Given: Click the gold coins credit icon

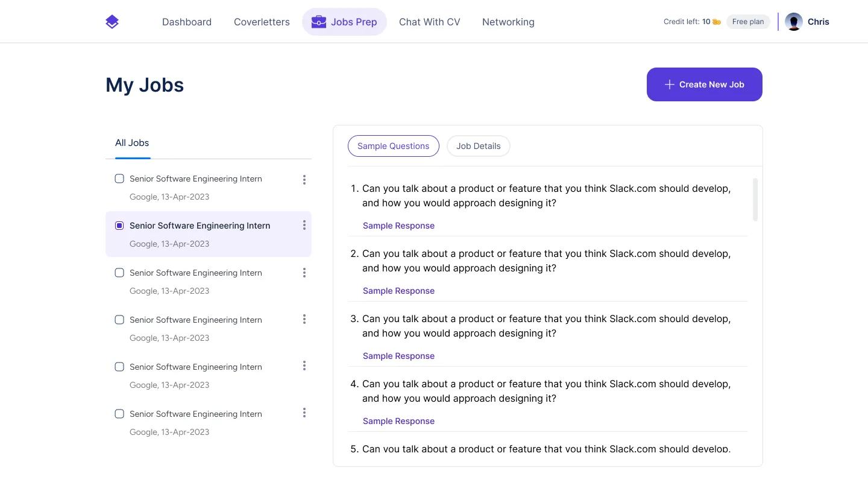Looking at the screenshot, I should (717, 22).
